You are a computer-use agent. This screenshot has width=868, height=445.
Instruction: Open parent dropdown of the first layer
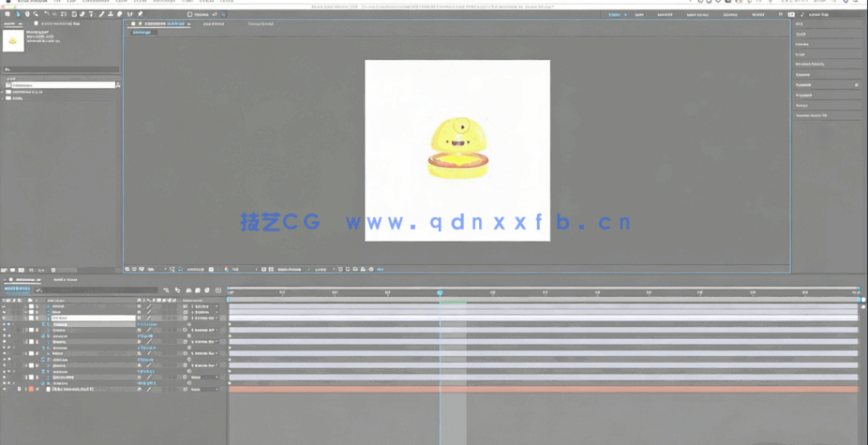coord(203,306)
